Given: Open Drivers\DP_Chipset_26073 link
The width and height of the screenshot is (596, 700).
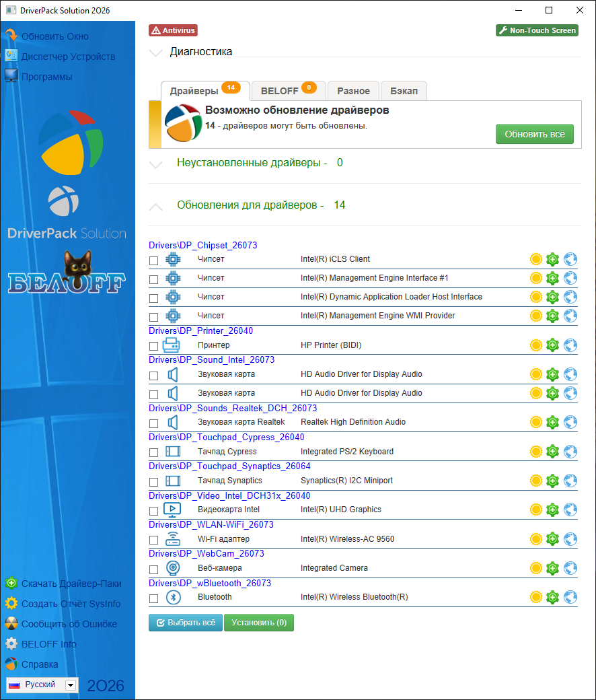Looking at the screenshot, I should 203,245.
